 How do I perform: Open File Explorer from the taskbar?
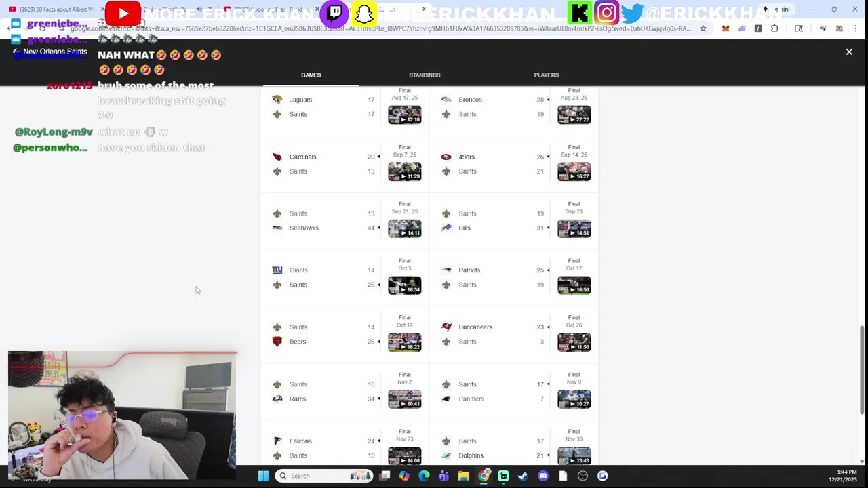464,476
